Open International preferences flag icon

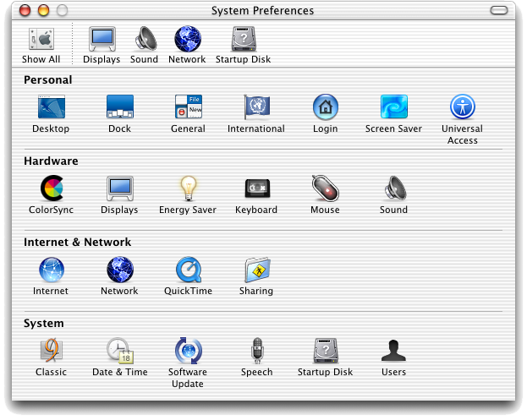pyautogui.click(x=256, y=106)
